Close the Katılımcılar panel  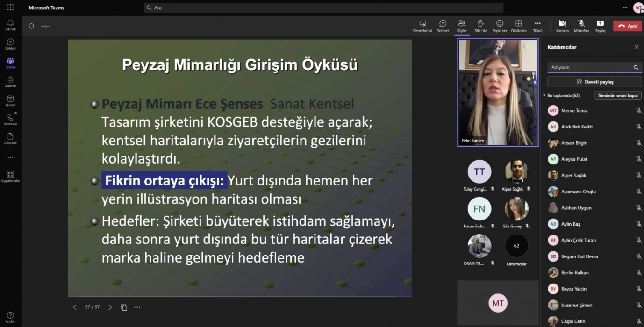(x=636, y=47)
